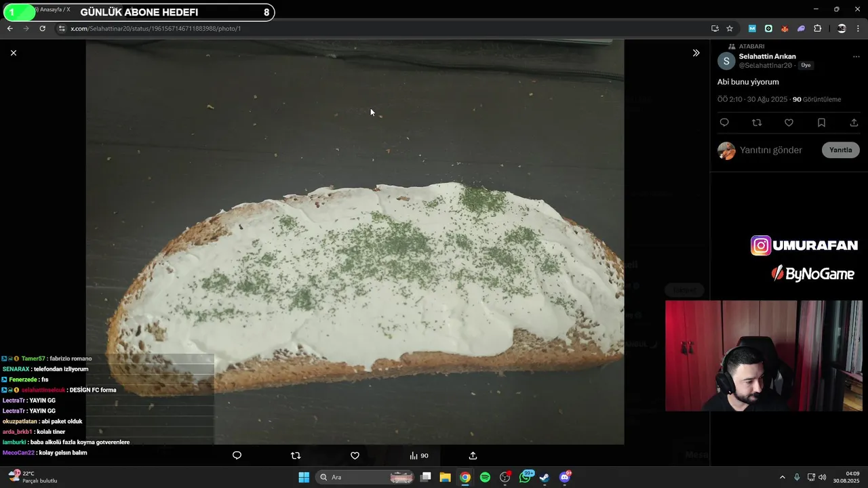
Task: Click the microphone icon in system tray
Action: (x=797, y=477)
